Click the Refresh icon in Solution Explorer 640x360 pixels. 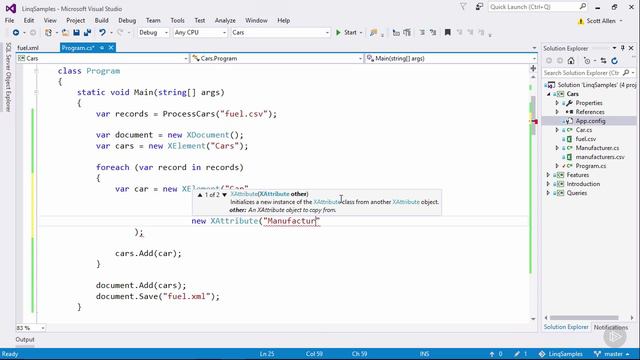(614, 61)
